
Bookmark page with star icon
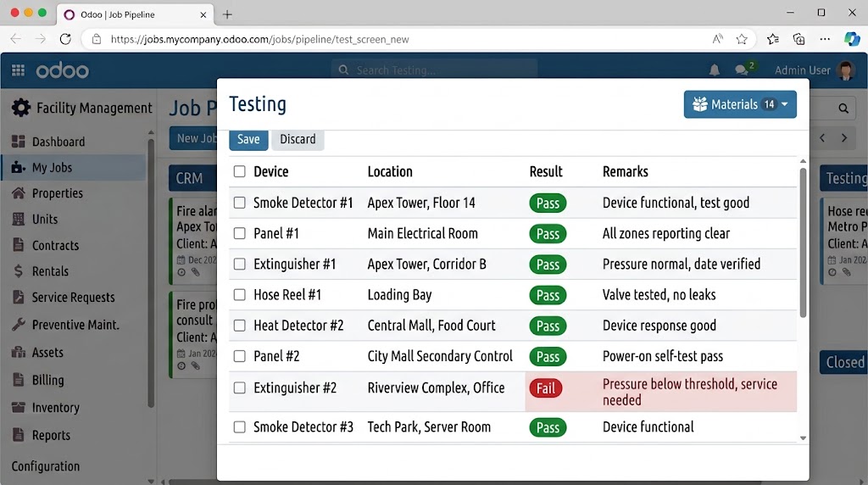pos(742,39)
